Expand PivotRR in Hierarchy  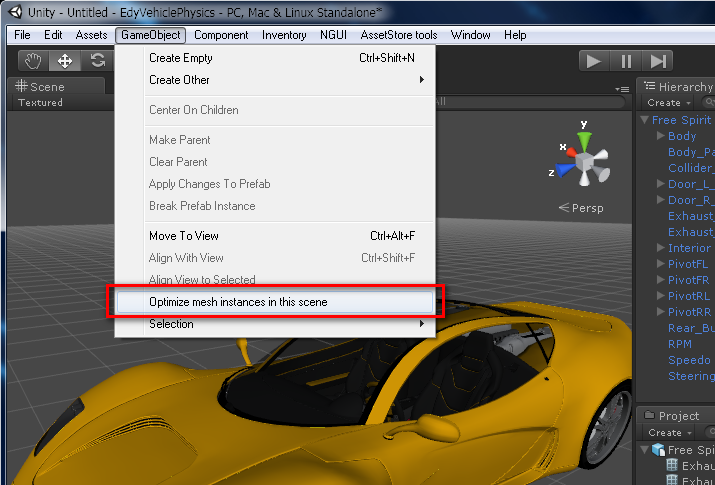pos(660,311)
